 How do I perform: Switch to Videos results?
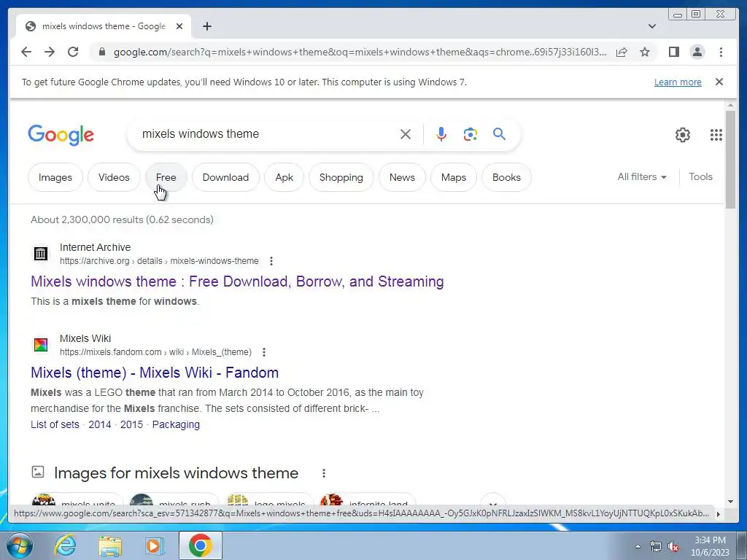click(x=114, y=177)
